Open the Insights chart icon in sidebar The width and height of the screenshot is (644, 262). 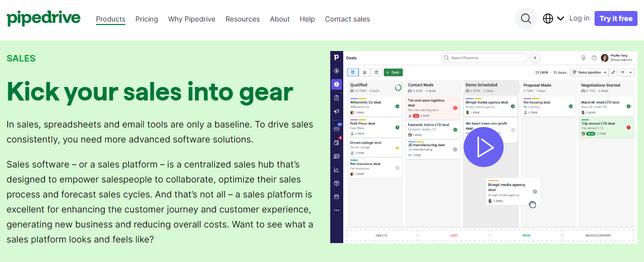pyautogui.click(x=337, y=169)
